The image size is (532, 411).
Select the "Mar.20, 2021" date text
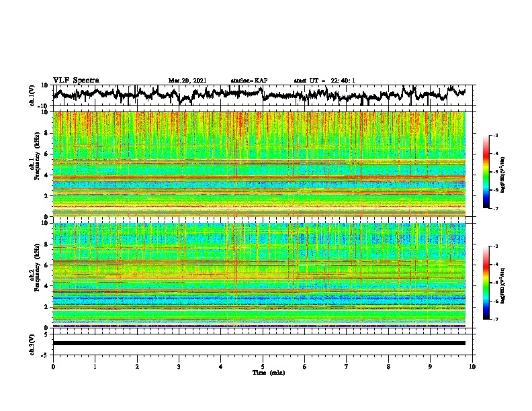[x=187, y=81]
